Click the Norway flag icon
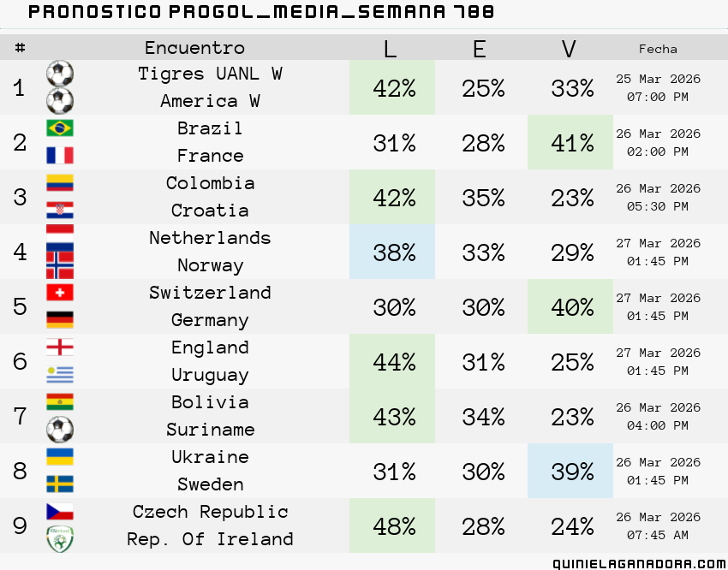 (x=60, y=264)
